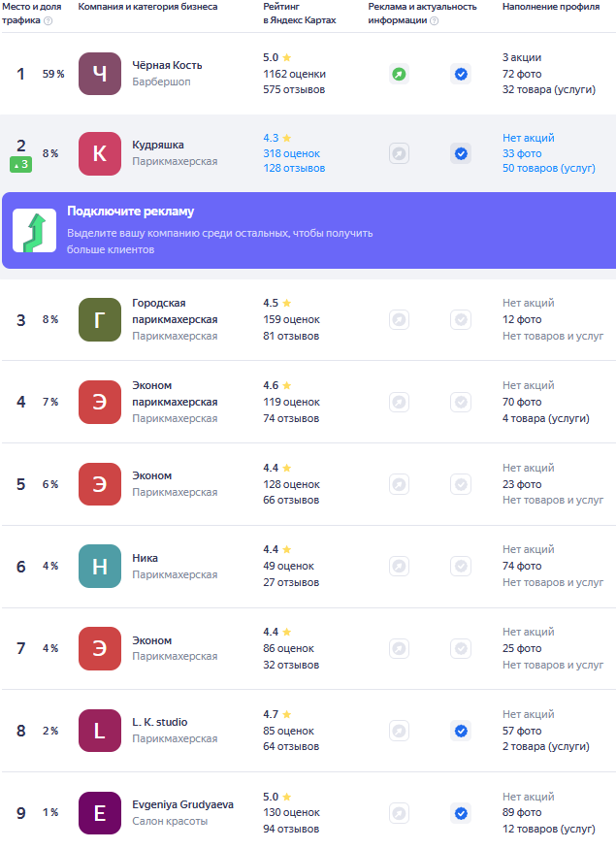Image resolution: width=616 pixels, height=849 pixels.
Task: Click the blue verified checkmark for Чёрная Кость
Action: (x=461, y=74)
